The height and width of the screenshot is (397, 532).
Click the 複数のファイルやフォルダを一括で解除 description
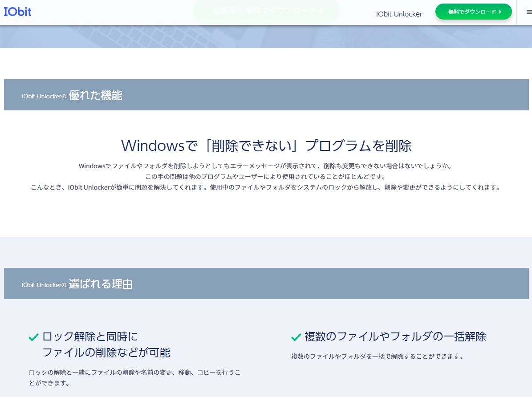click(x=377, y=356)
